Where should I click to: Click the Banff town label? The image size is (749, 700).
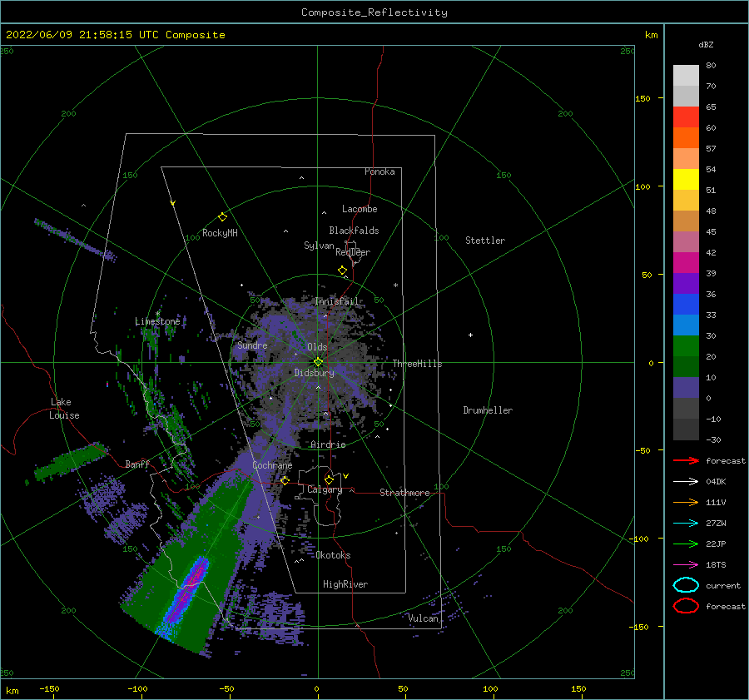click(x=137, y=464)
